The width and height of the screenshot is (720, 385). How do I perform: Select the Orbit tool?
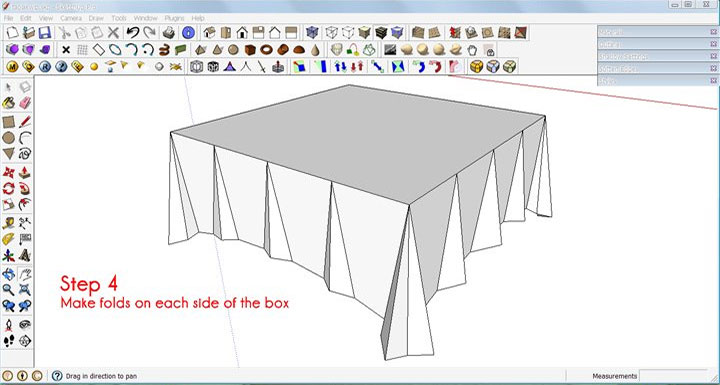(x=9, y=274)
